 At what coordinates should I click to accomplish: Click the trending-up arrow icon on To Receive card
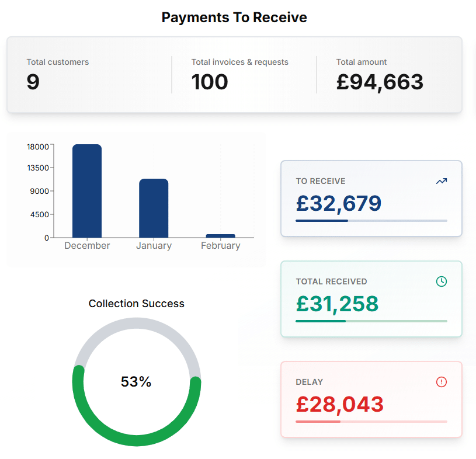442,181
